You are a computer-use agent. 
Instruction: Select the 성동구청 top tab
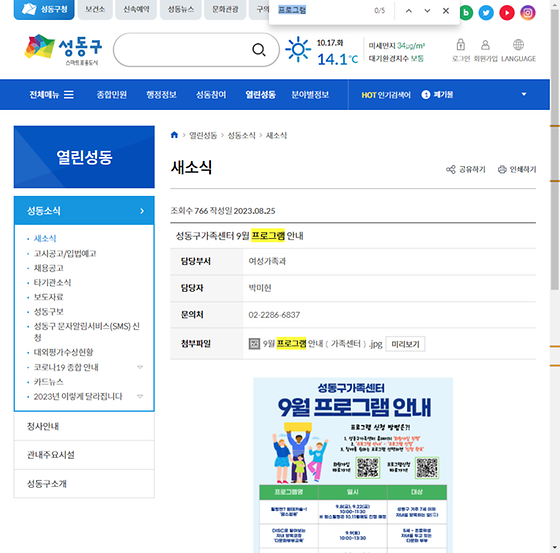pos(44,9)
